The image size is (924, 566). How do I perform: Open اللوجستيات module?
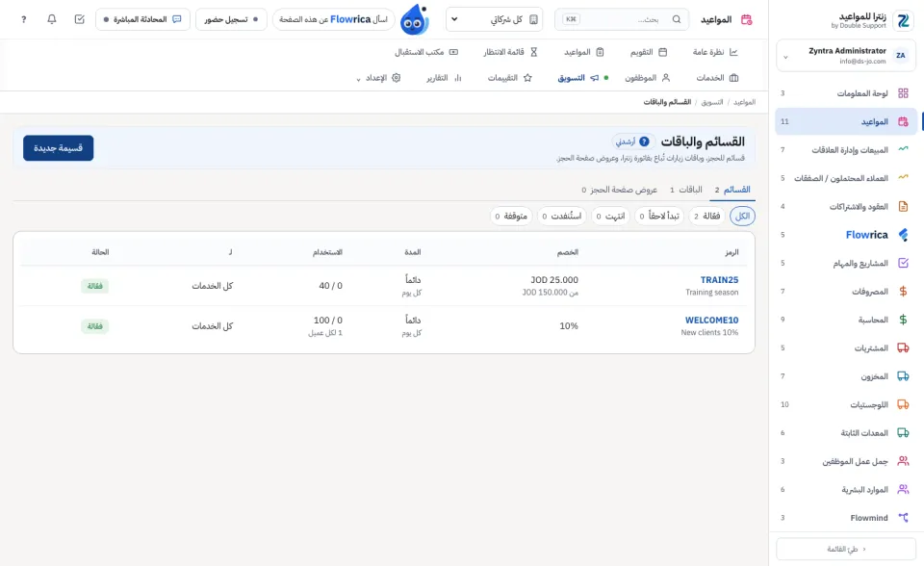pos(846,404)
